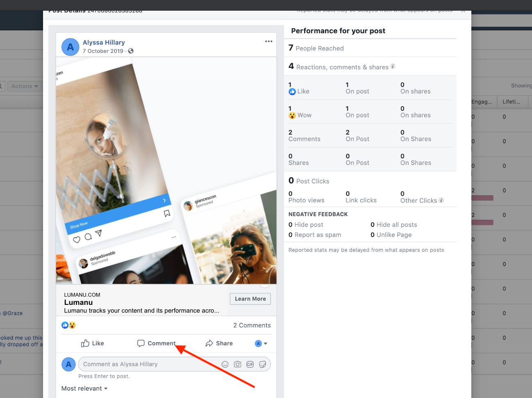Click the LUMANU.COM domain text
This screenshot has height=398, width=532.
tap(82, 295)
